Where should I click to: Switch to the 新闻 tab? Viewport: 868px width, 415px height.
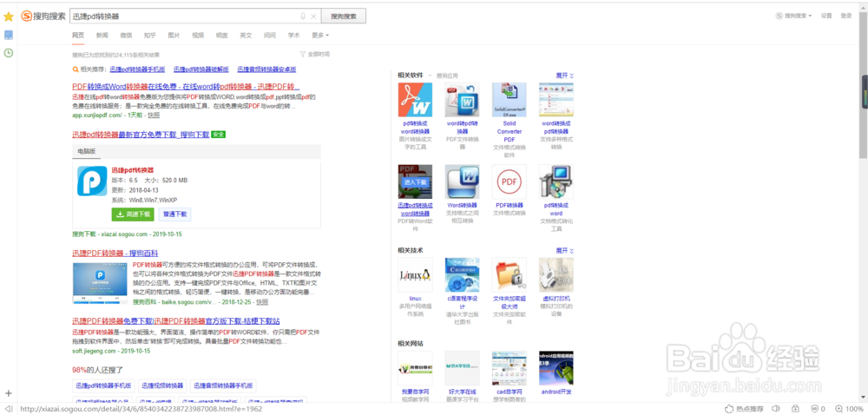pyautogui.click(x=102, y=36)
